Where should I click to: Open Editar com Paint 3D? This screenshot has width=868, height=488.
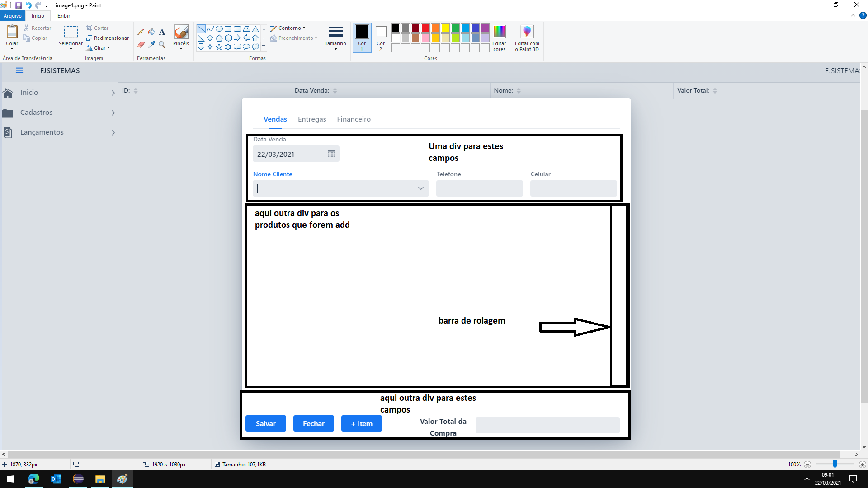(527, 38)
